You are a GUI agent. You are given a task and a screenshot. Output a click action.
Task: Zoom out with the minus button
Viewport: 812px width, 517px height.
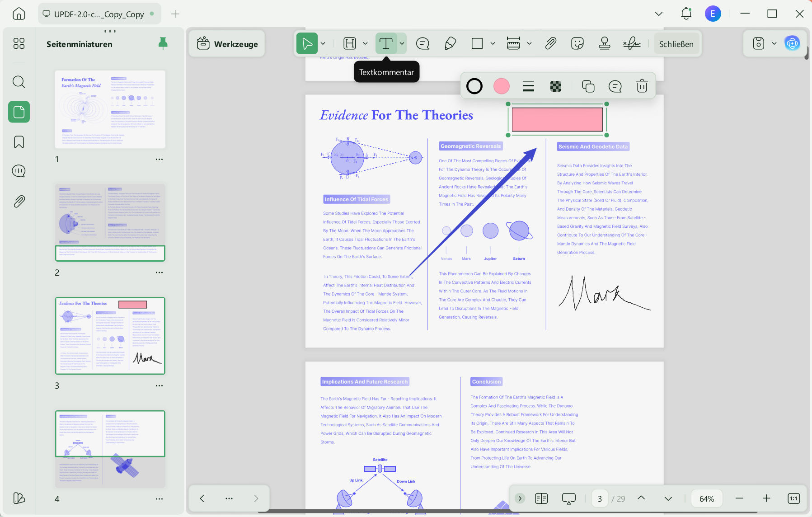pyautogui.click(x=739, y=498)
